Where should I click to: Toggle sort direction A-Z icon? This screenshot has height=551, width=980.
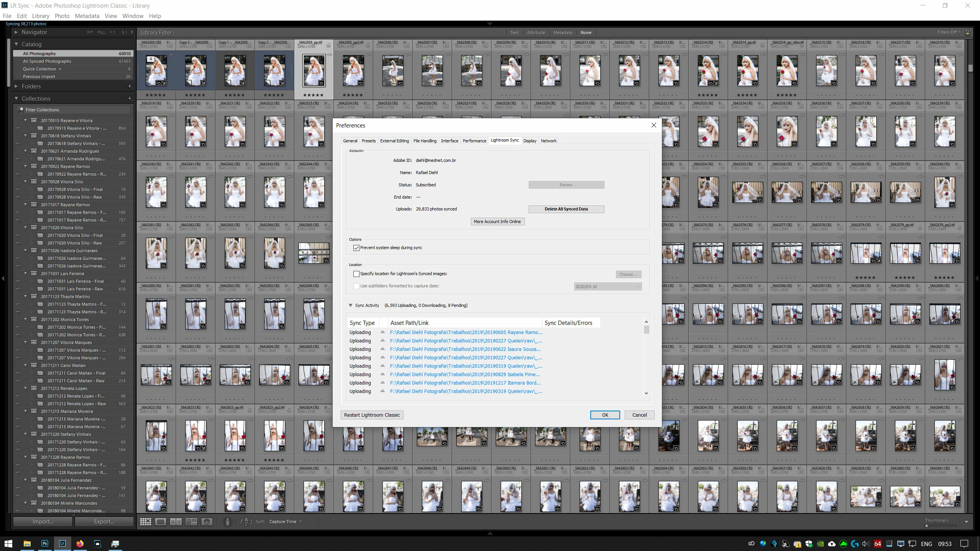pos(246,522)
